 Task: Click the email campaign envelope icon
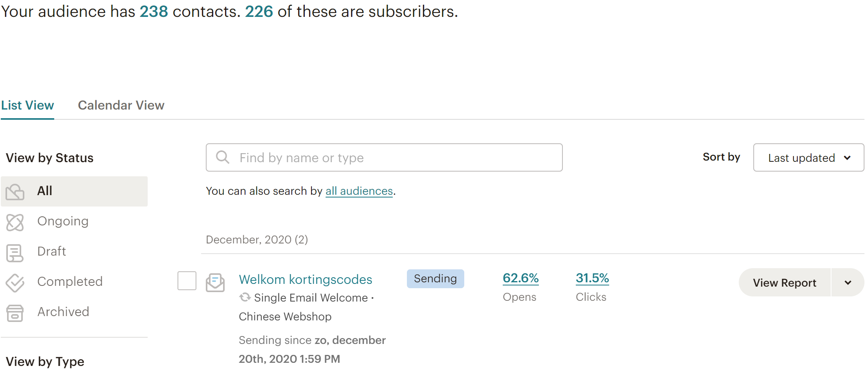(x=215, y=283)
